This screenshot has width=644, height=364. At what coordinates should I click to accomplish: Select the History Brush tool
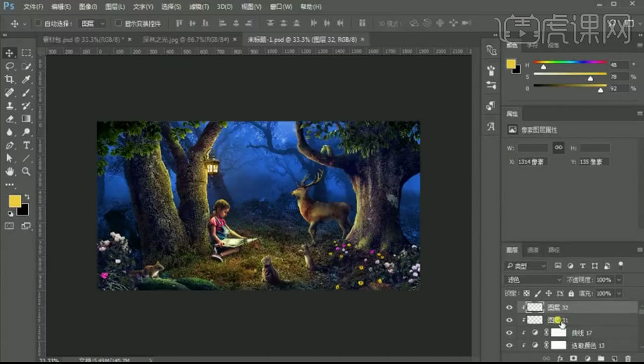coord(26,105)
